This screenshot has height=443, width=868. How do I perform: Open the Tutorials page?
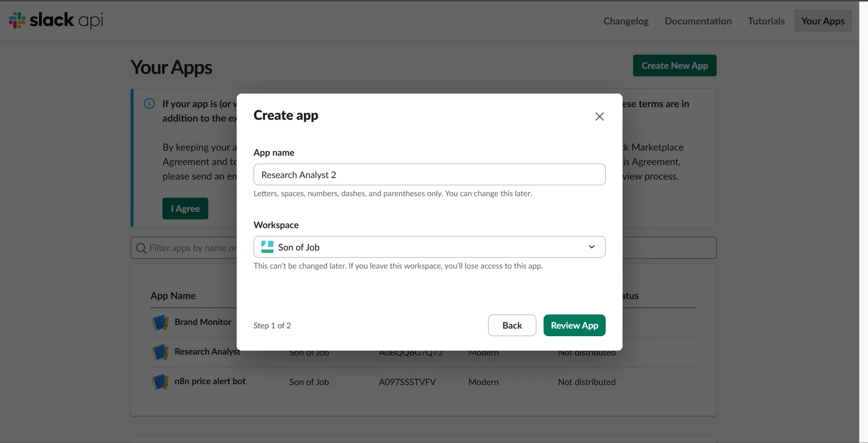point(766,21)
